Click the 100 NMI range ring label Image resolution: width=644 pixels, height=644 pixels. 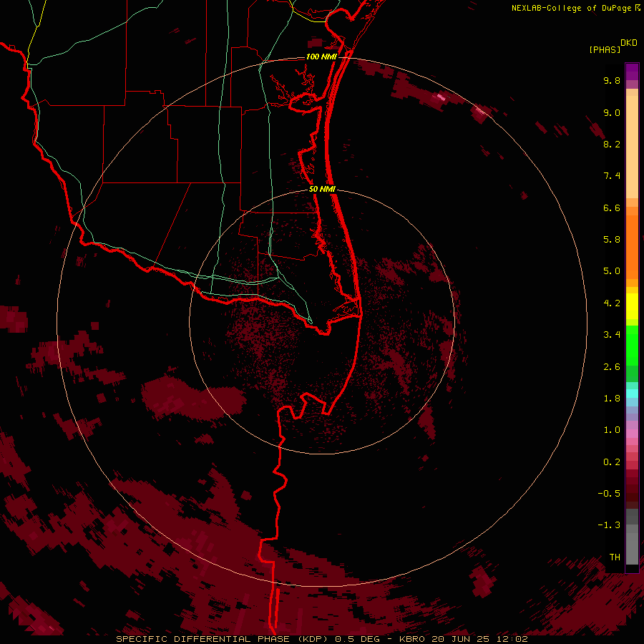(x=321, y=57)
